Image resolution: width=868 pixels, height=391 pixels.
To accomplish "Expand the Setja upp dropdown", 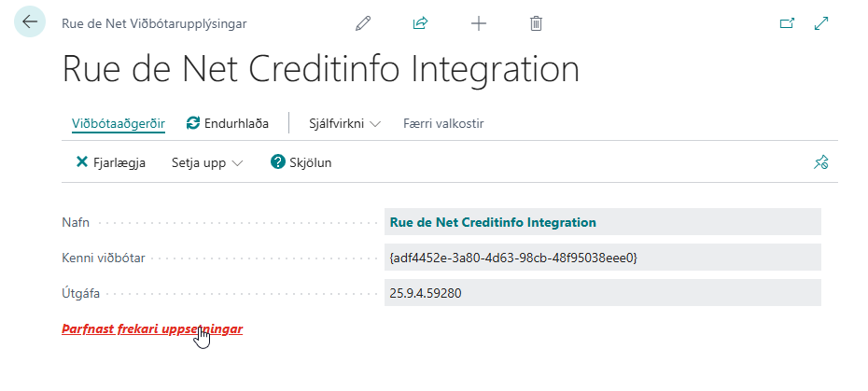I will 206,162.
